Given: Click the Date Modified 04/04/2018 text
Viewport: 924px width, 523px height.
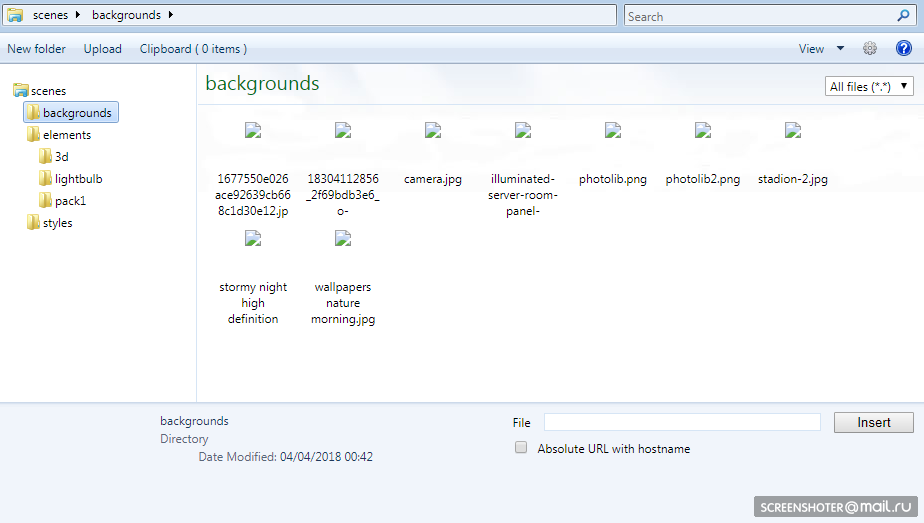Looking at the screenshot, I should click(285, 456).
